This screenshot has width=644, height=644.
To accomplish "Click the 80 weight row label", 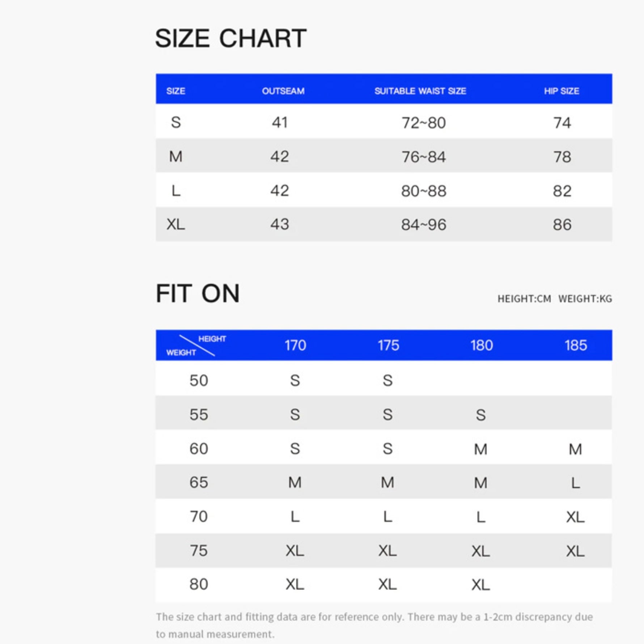I will coord(199,584).
